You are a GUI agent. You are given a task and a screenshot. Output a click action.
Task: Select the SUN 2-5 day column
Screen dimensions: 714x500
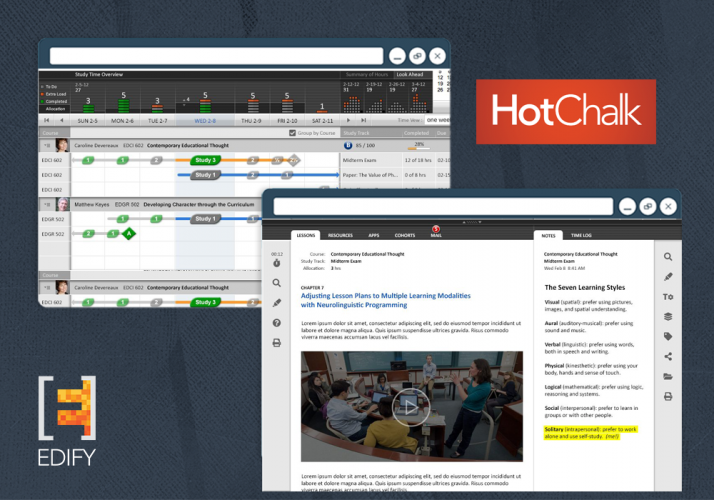click(x=87, y=121)
